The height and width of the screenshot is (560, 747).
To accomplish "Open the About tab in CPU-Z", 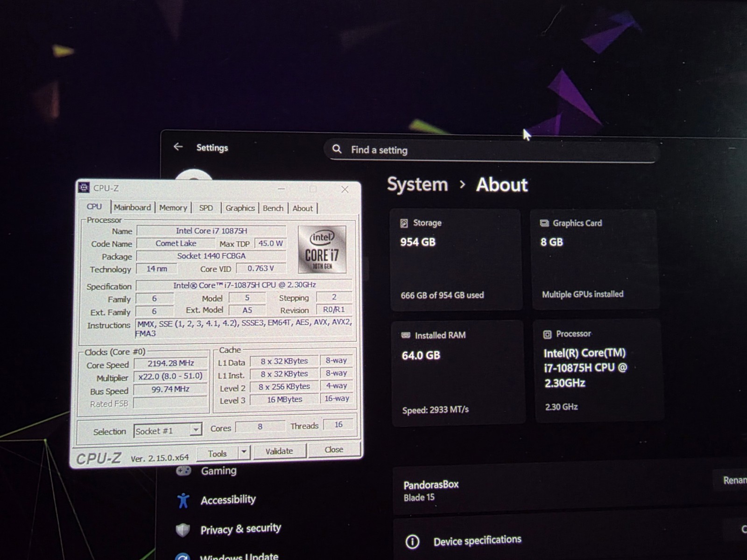I will (x=303, y=209).
